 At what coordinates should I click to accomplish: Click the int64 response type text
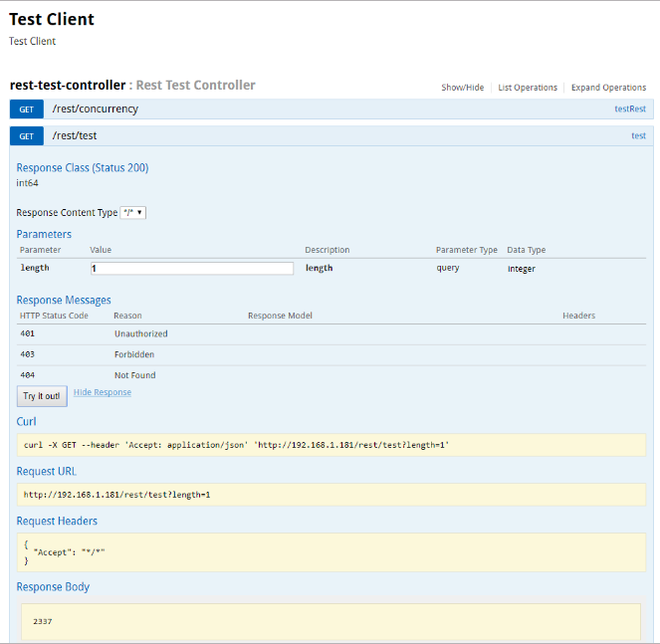[x=27, y=183]
